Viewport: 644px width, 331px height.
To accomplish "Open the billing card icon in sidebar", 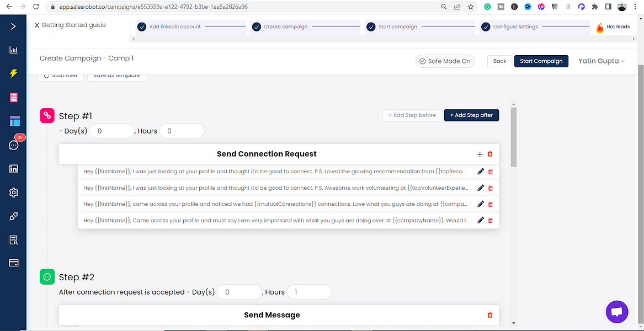I will coord(14,263).
